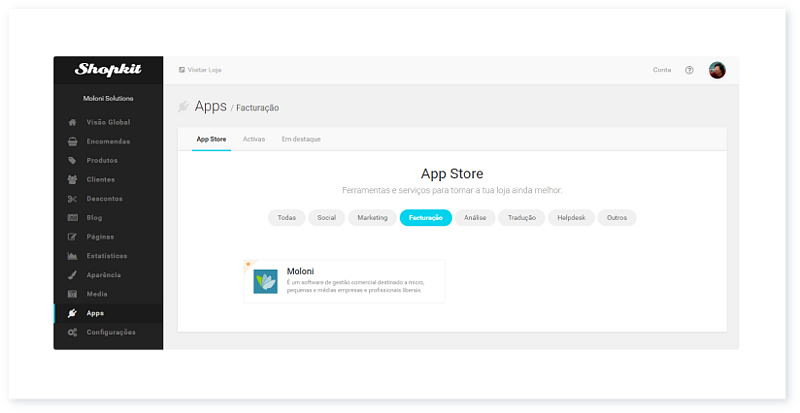Click the Configurações gears icon
The image size is (800, 413).
(x=72, y=332)
